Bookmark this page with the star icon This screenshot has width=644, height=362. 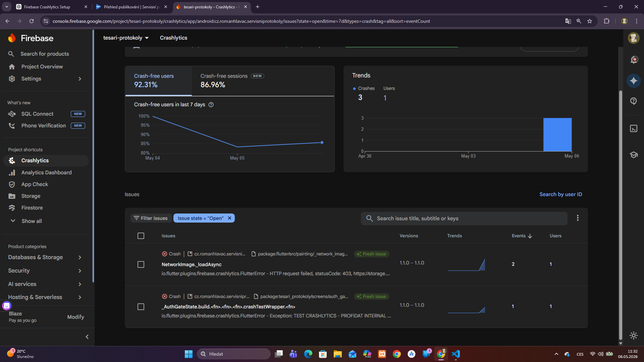tap(590, 21)
